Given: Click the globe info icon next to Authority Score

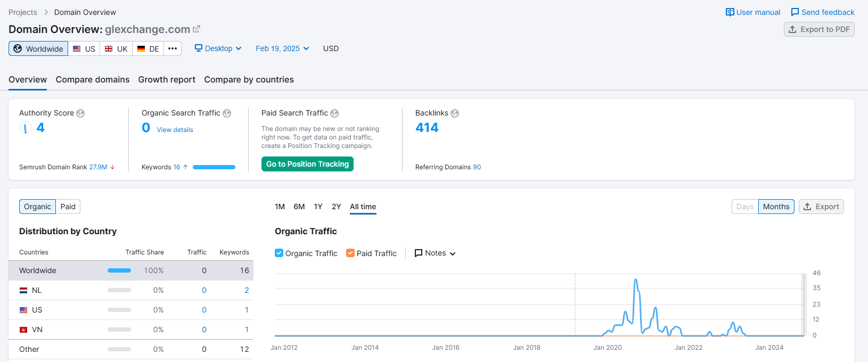Looking at the screenshot, I should (x=80, y=113).
